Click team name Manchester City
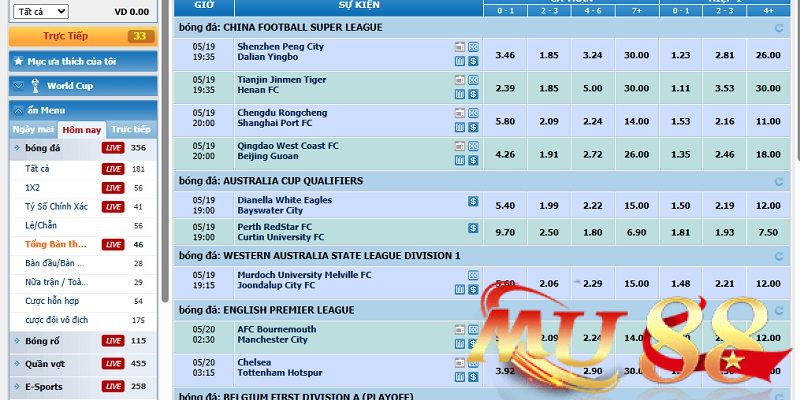This screenshot has height=400, width=800. [272, 340]
